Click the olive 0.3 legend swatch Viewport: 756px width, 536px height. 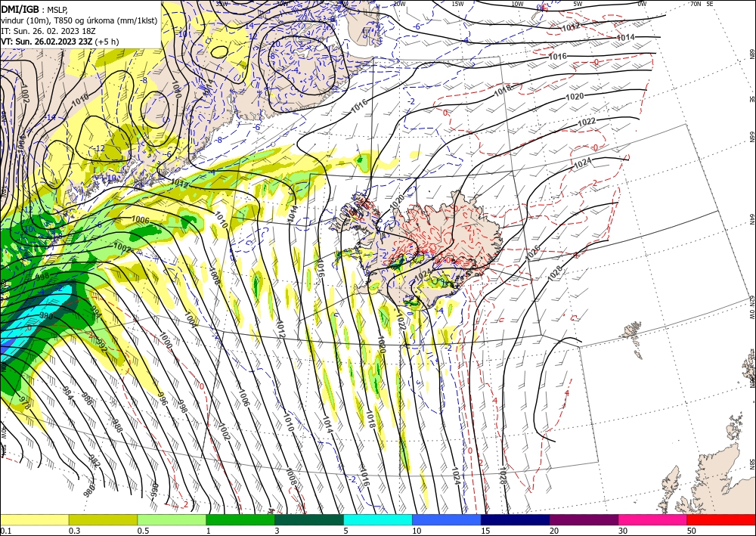[x=103, y=519]
